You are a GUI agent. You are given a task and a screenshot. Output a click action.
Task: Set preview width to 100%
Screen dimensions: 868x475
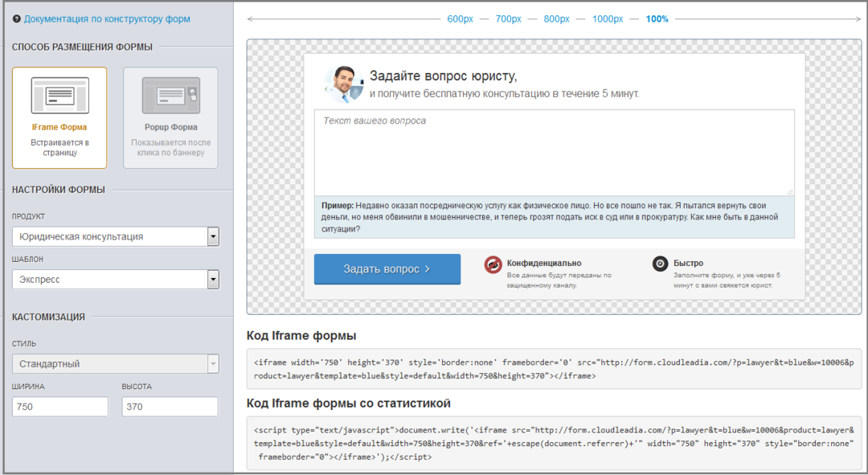656,19
